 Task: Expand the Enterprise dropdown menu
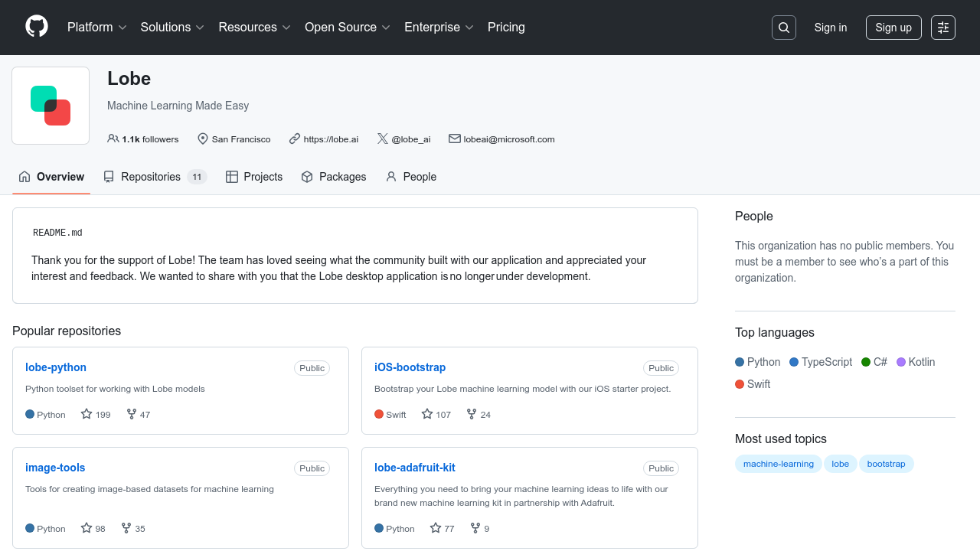coord(439,28)
